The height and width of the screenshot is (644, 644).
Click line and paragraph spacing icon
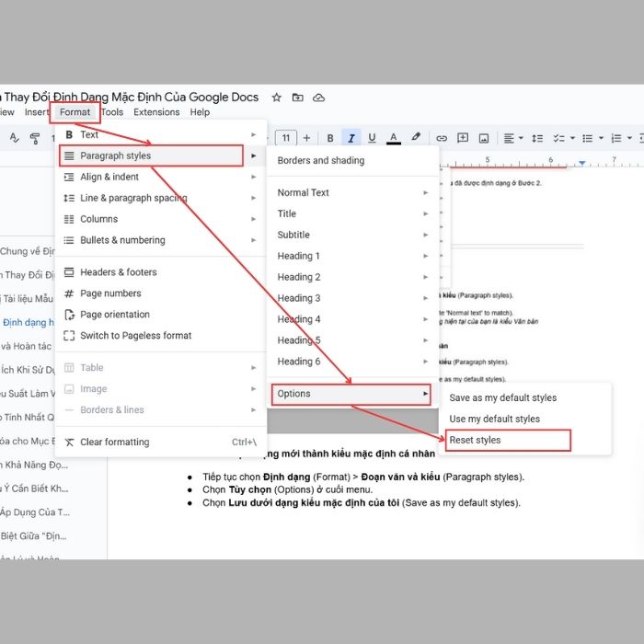point(537,138)
